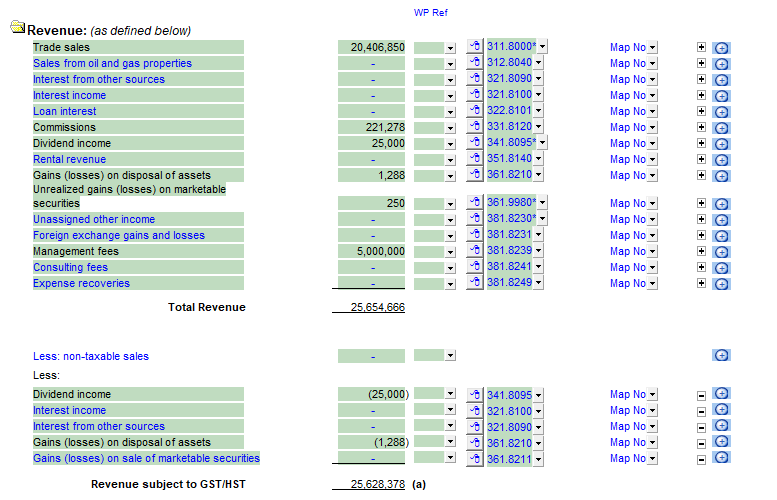Click account number 381.8241 for Consulting fees

click(x=509, y=267)
